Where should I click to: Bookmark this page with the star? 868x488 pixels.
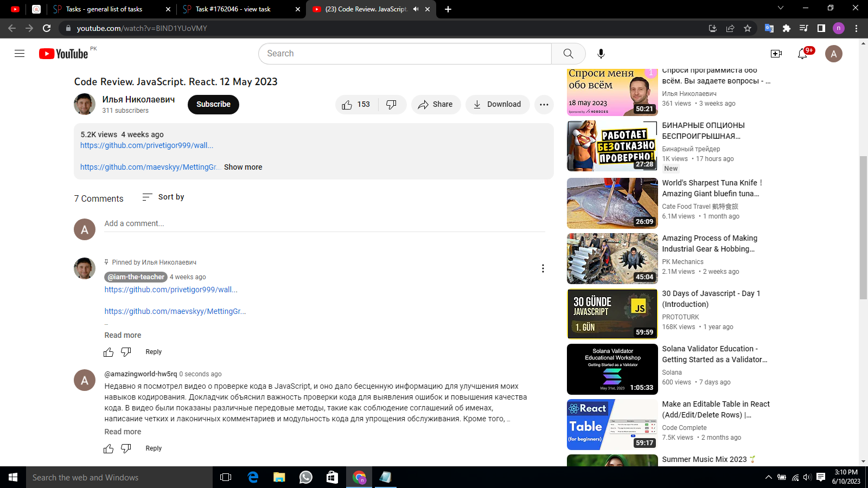748,28
